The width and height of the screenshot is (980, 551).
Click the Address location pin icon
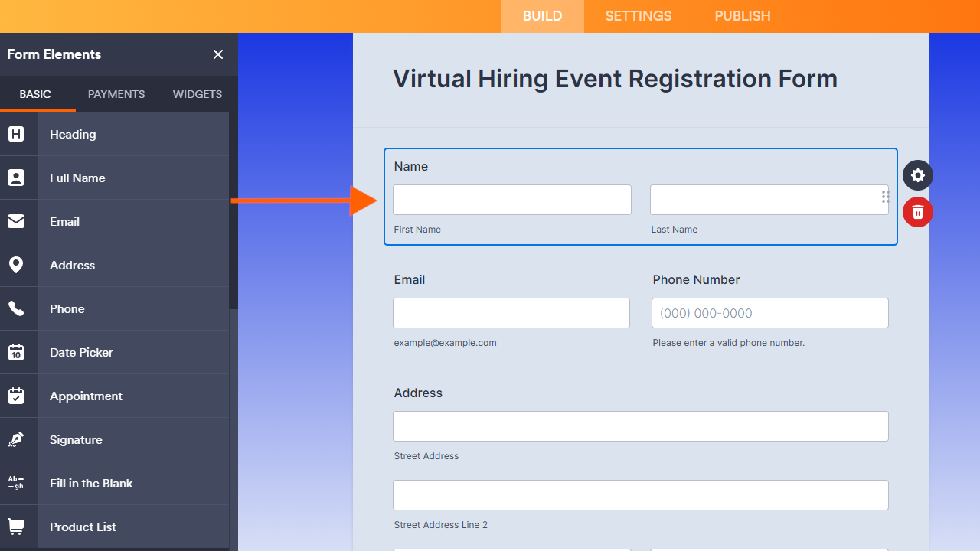click(16, 266)
